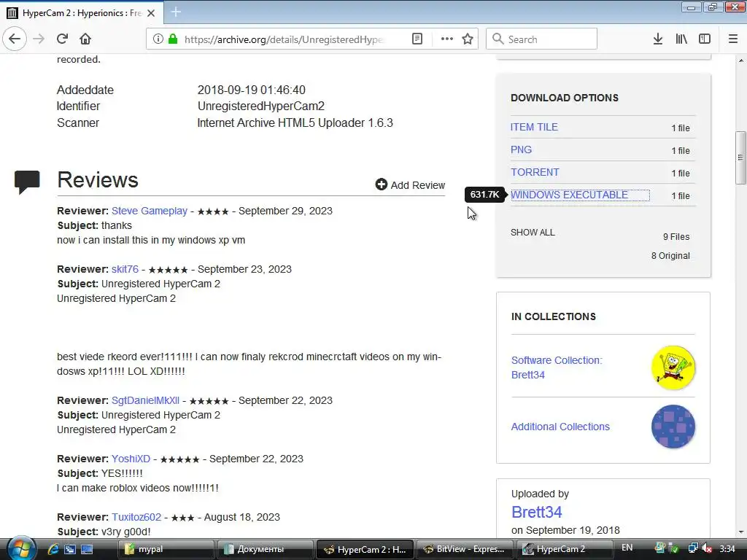Image resolution: width=747 pixels, height=560 pixels.
Task: Click the green secure padlock icon
Action: coord(173,39)
